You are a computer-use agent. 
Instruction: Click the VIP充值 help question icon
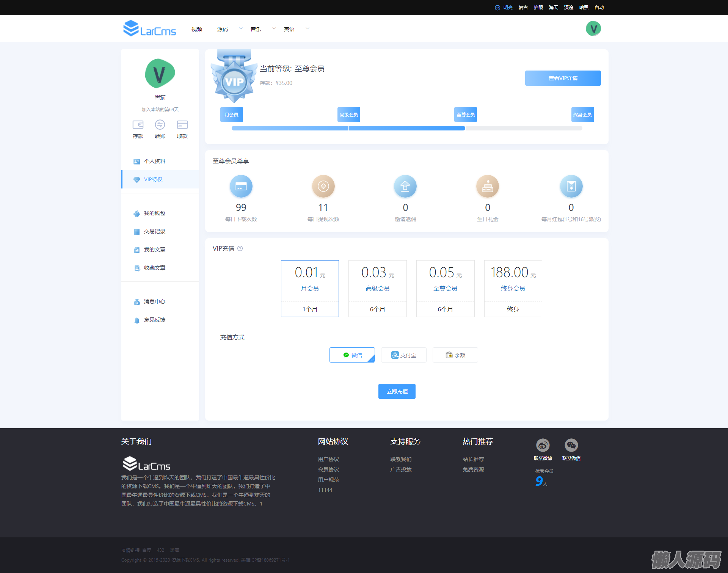(240, 249)
